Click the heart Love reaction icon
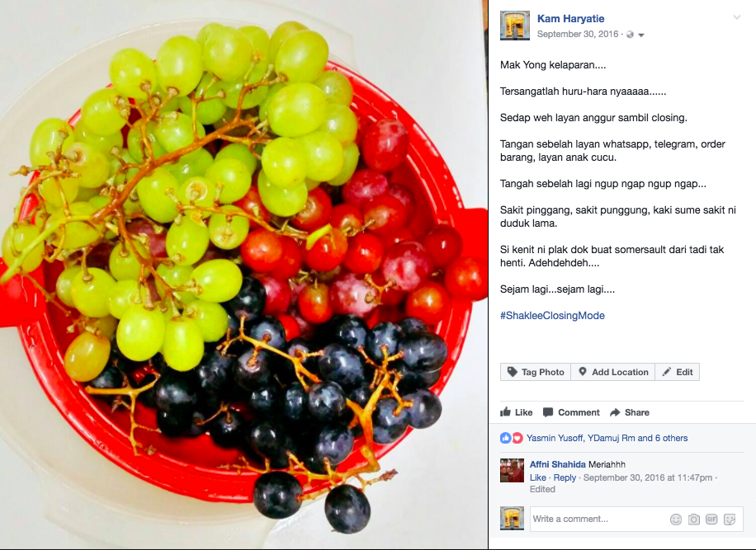The image size is (756, 550). [517, 438]
